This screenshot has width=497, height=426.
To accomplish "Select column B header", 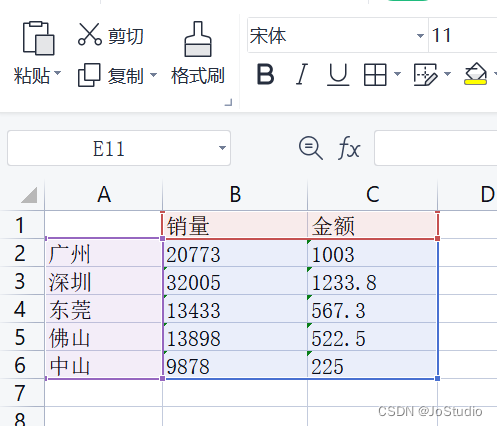I will tap(235, 194).
